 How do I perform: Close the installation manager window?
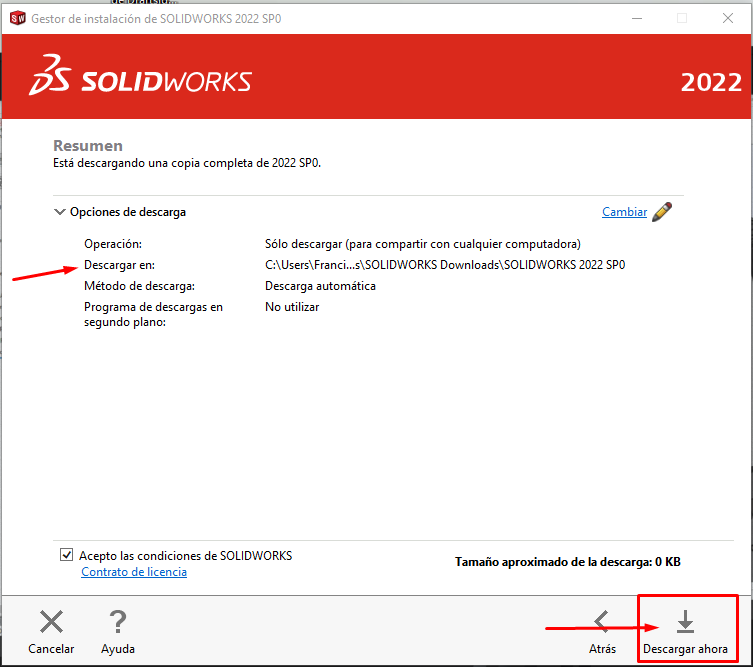point(728,18)
